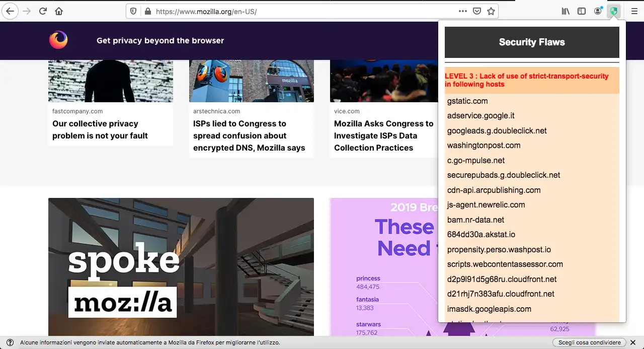Select host scripts.webcontentassessor.com
The image size is (644, 349).
[505, 264]
